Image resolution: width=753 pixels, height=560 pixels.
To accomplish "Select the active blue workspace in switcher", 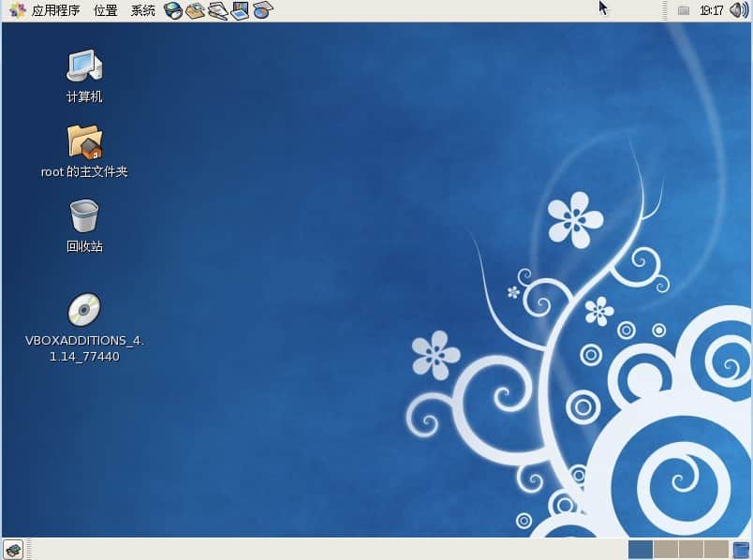I will click(x=641, y=550).
